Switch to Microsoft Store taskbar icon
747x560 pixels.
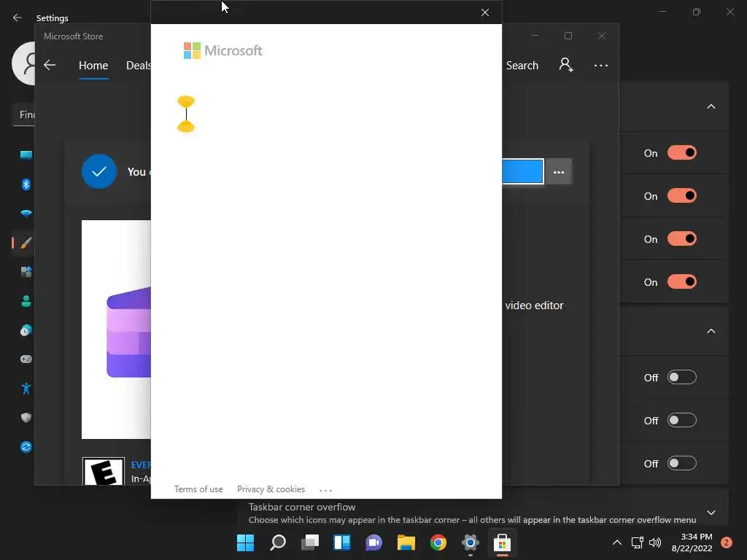(502, 542)
